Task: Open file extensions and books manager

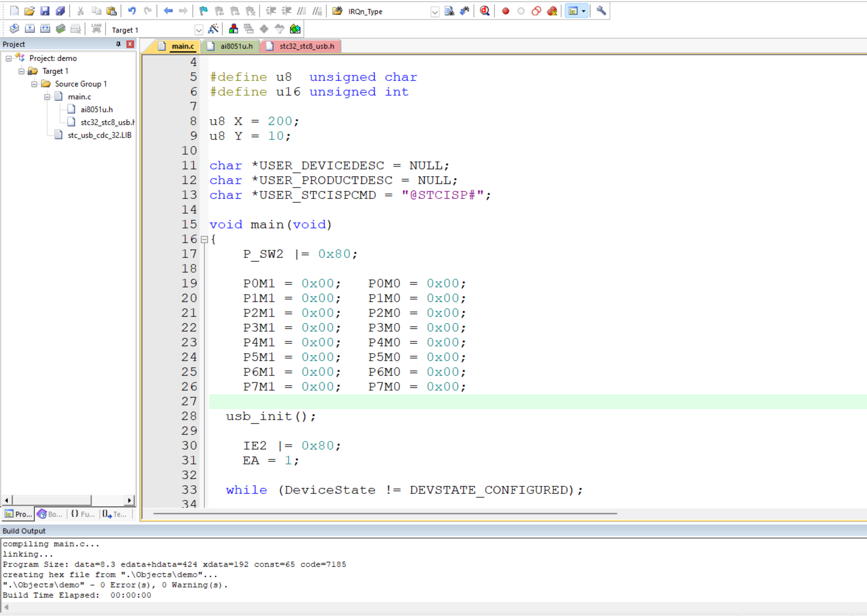Action: pyautogui.click(x=234, y=29)
